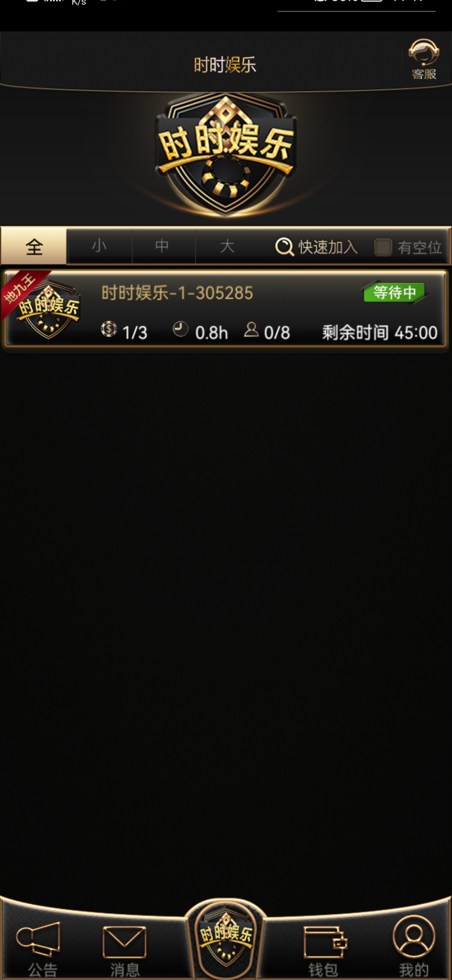Enable the 有空位 checkbox
The height and width of the screenshot is (980, 452).
[383, 247]
